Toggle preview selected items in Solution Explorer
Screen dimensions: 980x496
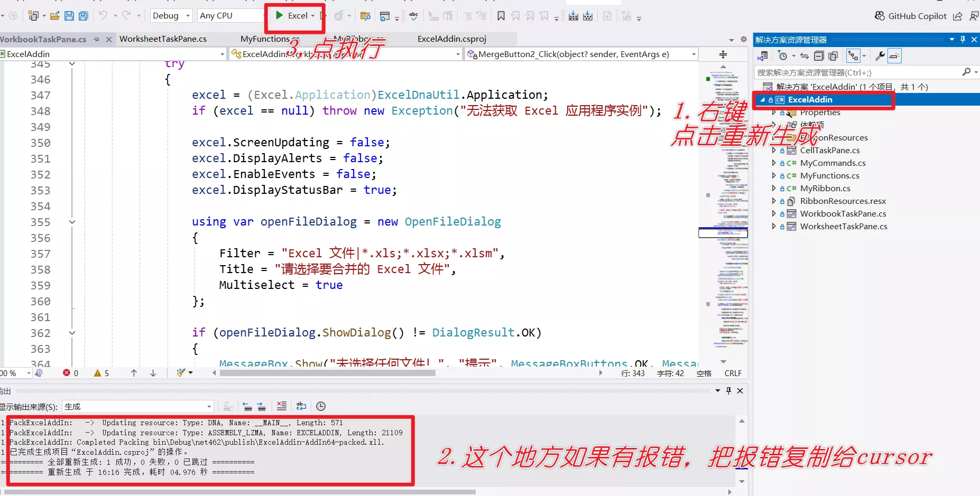tap(894, 56)
